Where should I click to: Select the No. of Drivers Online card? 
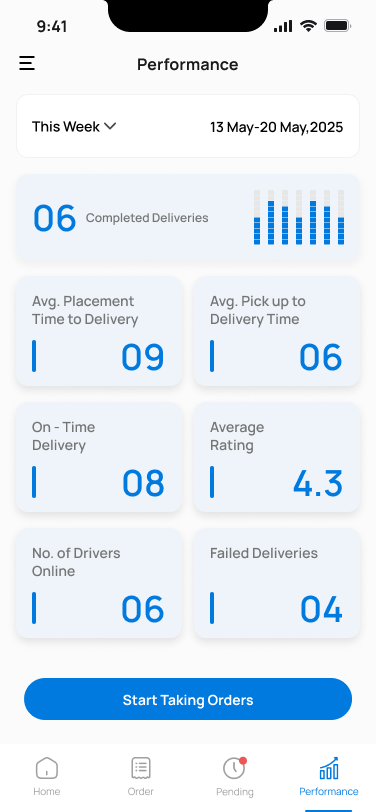click(99, 583)
